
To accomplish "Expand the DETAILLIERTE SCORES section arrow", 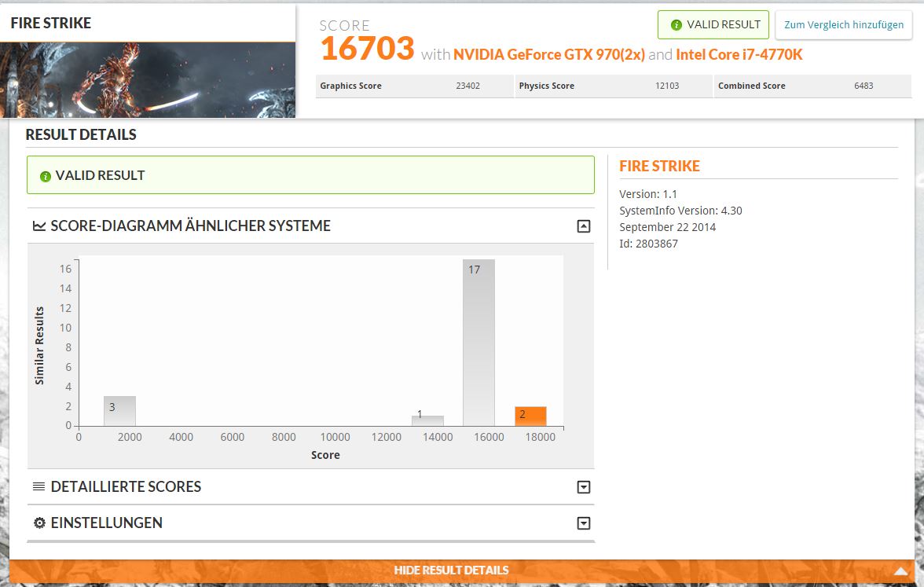I will [x=583, y=487].
